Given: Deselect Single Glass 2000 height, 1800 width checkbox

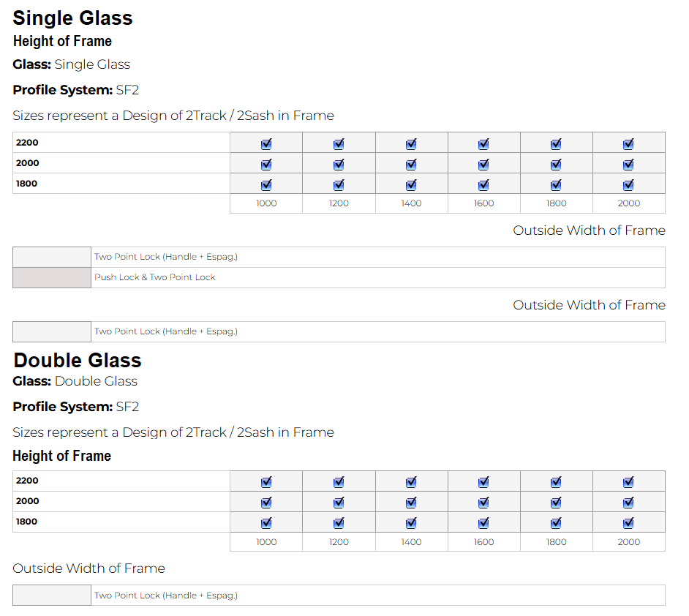Looking at the screenshot, I should coord(556,165).
